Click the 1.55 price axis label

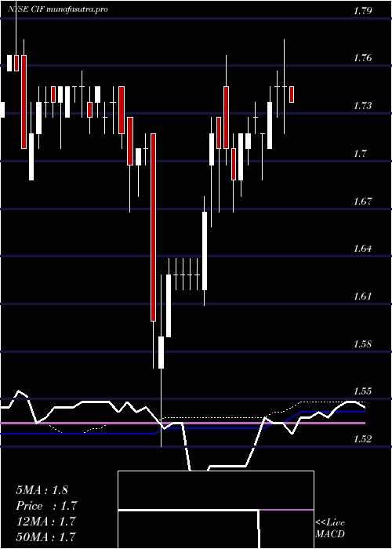(x=362, y=391)
